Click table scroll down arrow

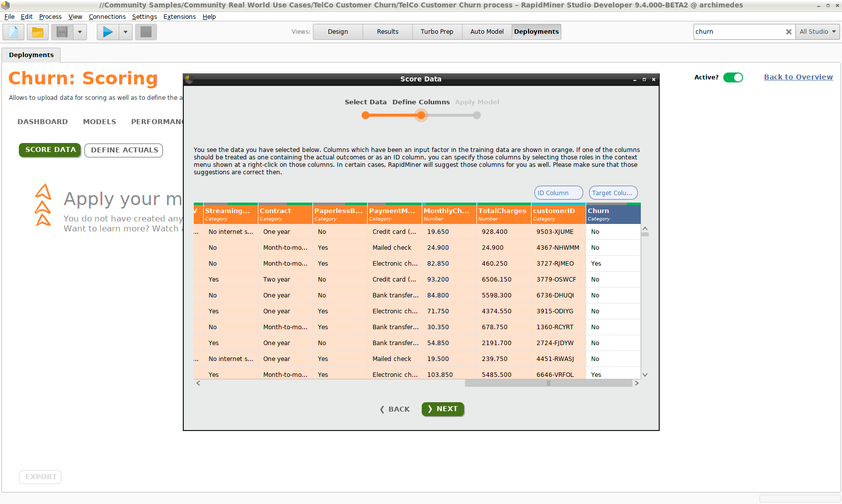point(645,375)
